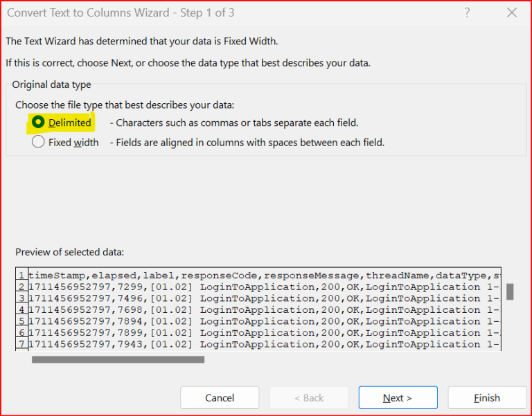The image size is (532, 416).
Task: Select the preview row with elapsed 7299
Action: pos(263,287)
